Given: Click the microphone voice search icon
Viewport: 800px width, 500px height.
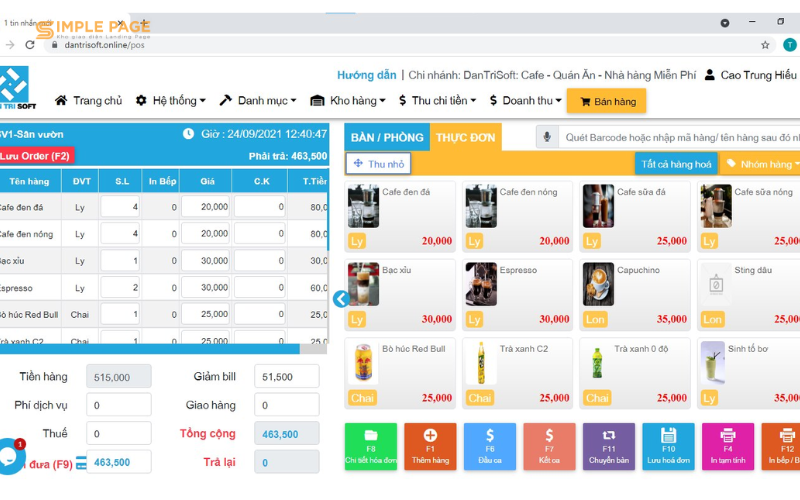Looking at the screenshot, I should point(547,137).
